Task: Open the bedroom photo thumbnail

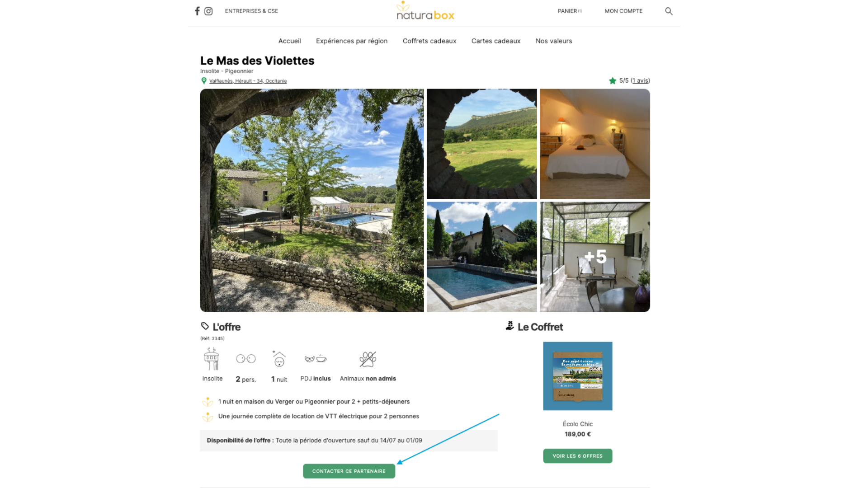Action: (x=595, y=144)
